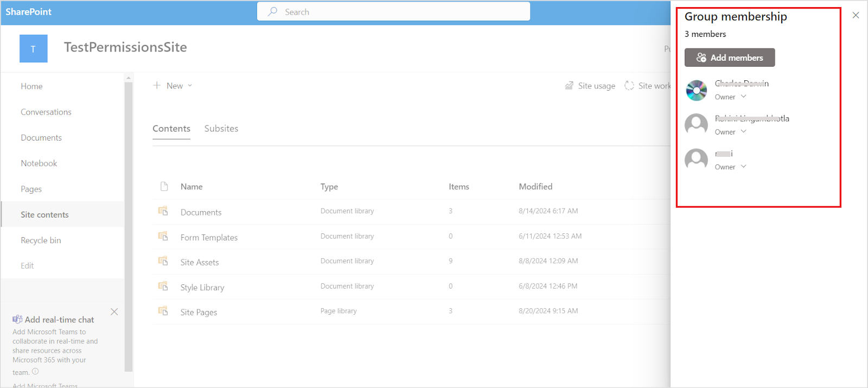
Task: Open the New dropdown menu
Action: 173,86
